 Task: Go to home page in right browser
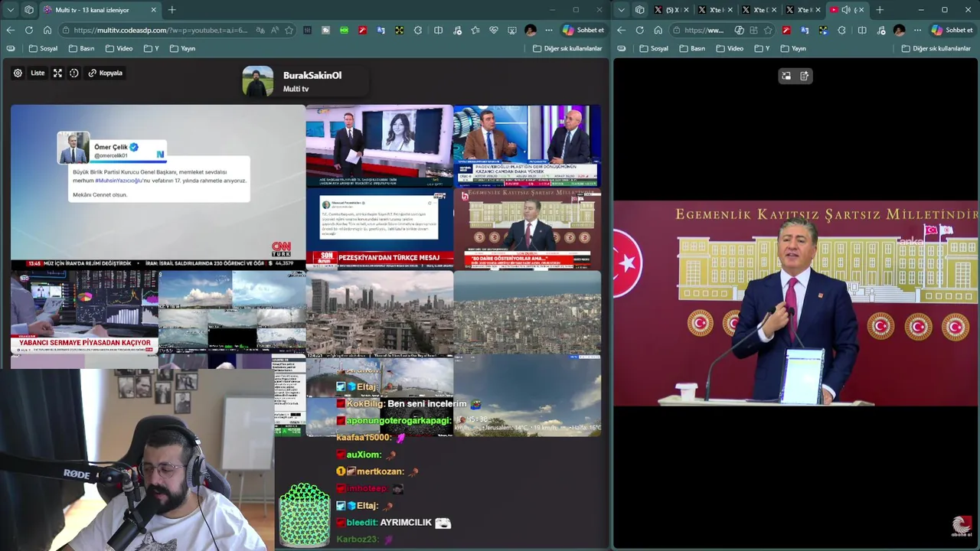click(x=658, y=30)
